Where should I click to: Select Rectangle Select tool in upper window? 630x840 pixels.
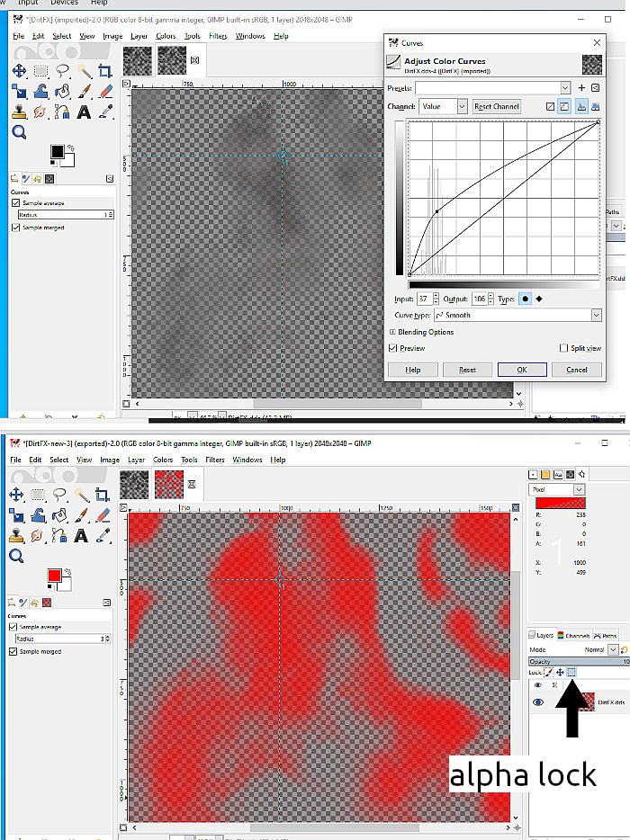[x=41, y=71]
